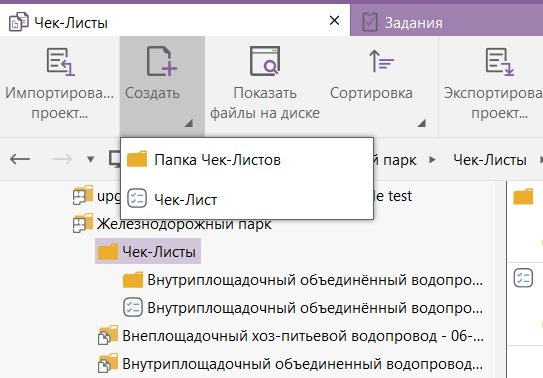Image resolution: width=543 pixels, height=378 pixels.
Task: Choose Папка Чек-Листов from the menu
Action: pos(247,160)
